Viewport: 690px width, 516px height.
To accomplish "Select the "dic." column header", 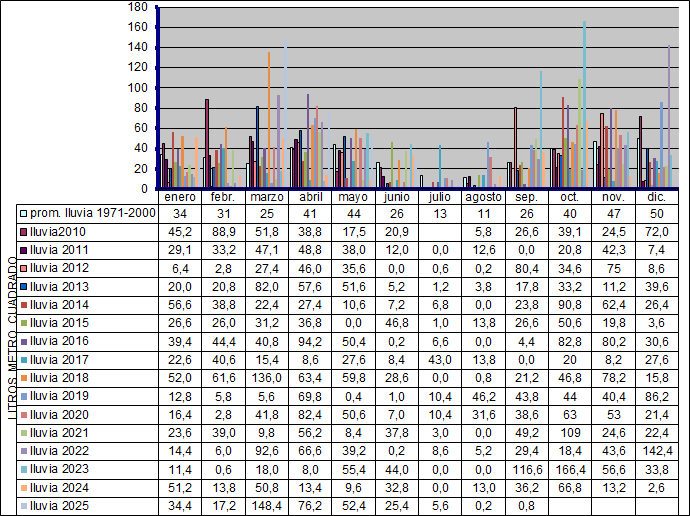I will tap(657, 196).
